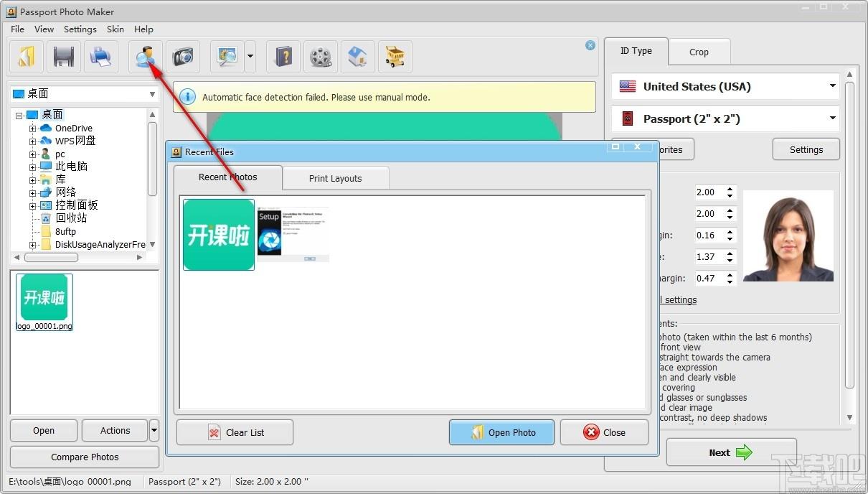This screenshot has width=868, height=494.
Task: Click the Next button with green arrow
Action: (x=731, y=452)
